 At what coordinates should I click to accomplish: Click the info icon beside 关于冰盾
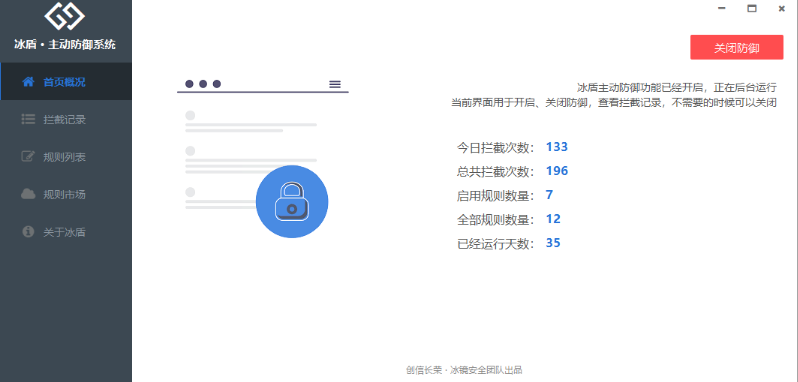tap(28, 232)
